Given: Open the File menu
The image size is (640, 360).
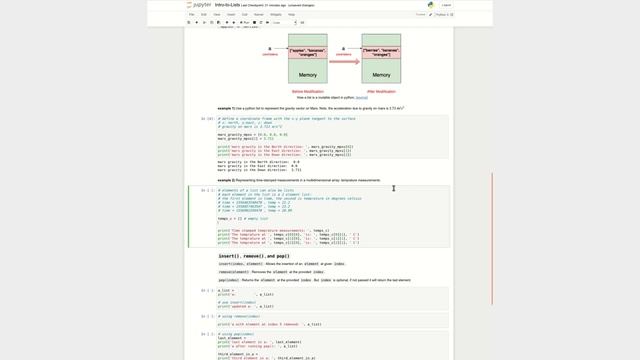Looking at the screenshot, I should (x=191, y=14).
